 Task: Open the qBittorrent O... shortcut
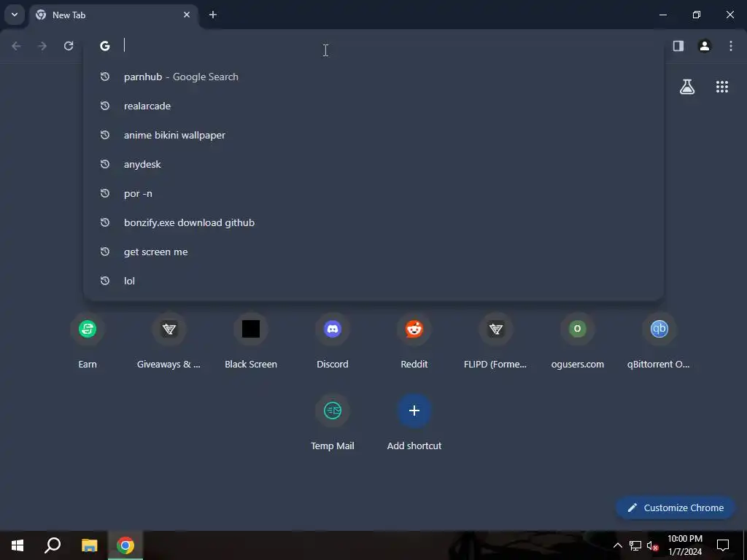pyautogui.click(x=659, y=341)
